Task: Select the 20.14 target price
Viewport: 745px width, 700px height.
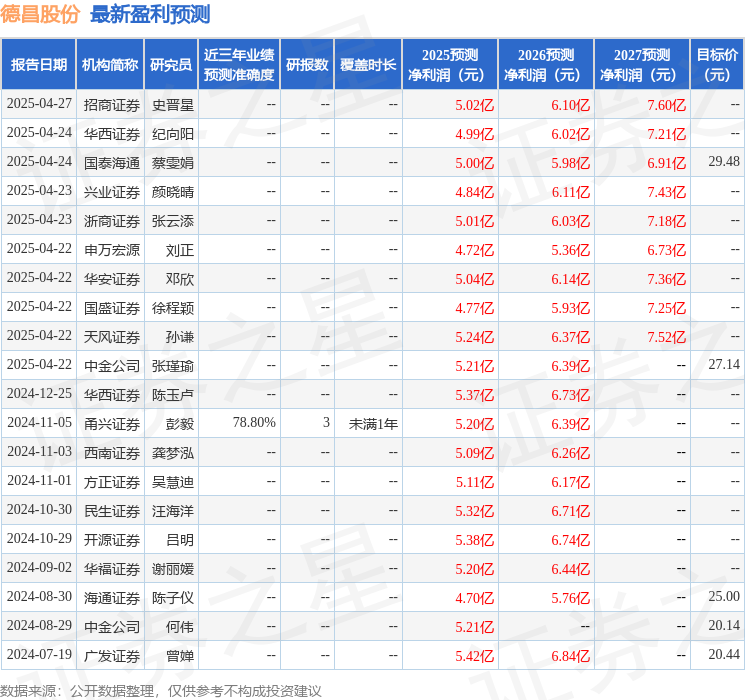Action: (724, 626)
